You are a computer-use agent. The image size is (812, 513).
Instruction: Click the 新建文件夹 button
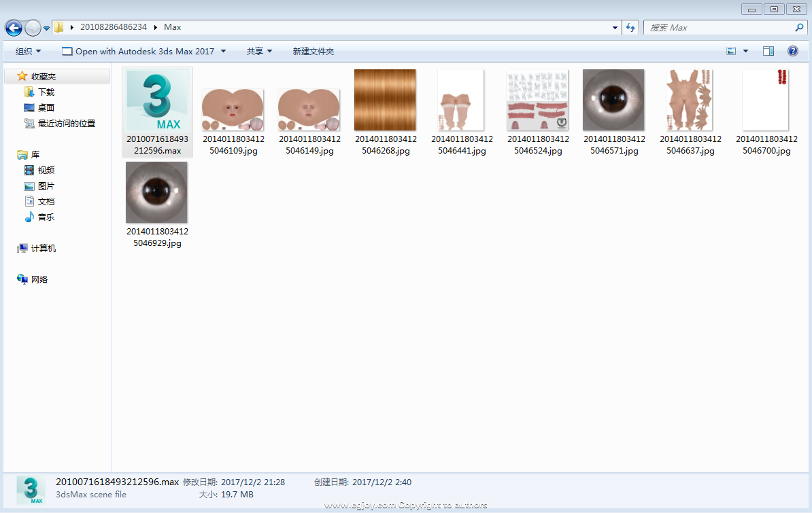313,51
